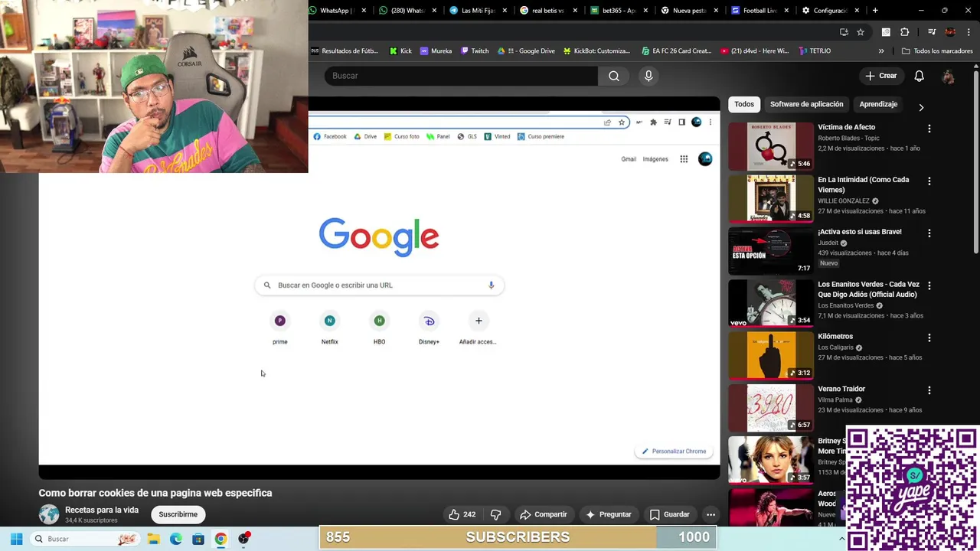The image size is (980, 551).
Task: Open the Kilómetros video thumbnail
Action: pyautogui.click(x=770, y=355)
